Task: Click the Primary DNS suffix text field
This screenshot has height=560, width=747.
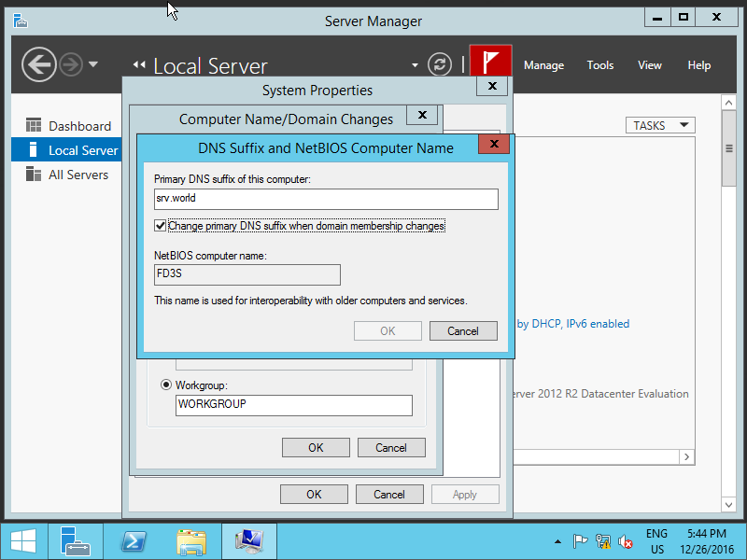Action: click(x=326, y=199)
